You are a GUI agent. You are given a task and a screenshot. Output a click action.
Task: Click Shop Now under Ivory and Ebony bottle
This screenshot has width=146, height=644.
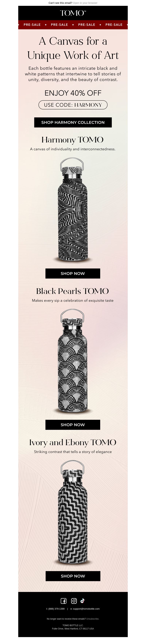[73, 576]
